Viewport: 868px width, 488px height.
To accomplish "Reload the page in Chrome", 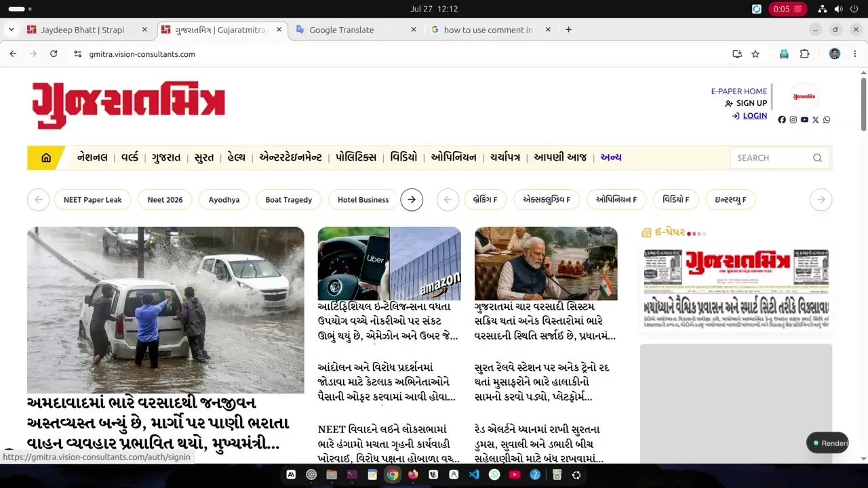I will pos(54,54).
